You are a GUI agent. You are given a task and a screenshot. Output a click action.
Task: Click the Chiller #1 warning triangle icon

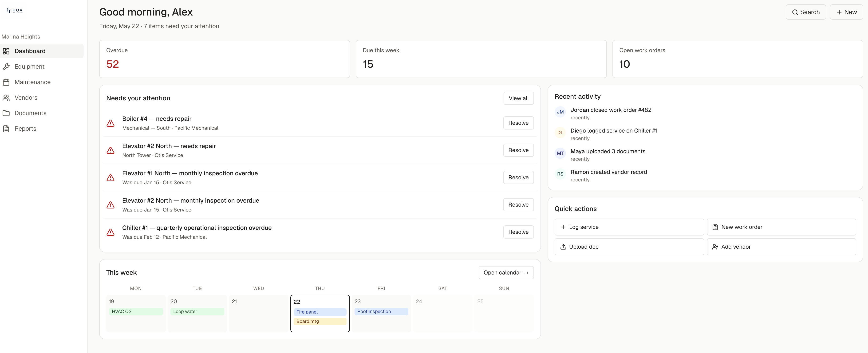pos(110,232)
